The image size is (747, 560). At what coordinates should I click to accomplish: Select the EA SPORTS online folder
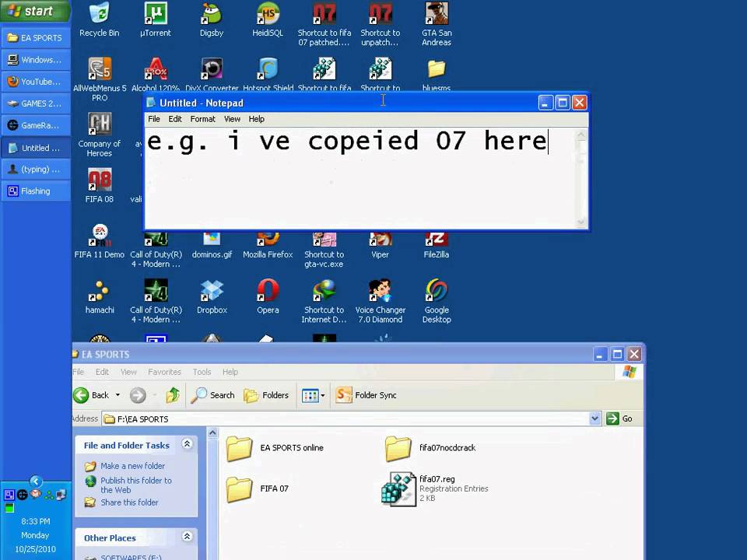[x=275, y=448]
